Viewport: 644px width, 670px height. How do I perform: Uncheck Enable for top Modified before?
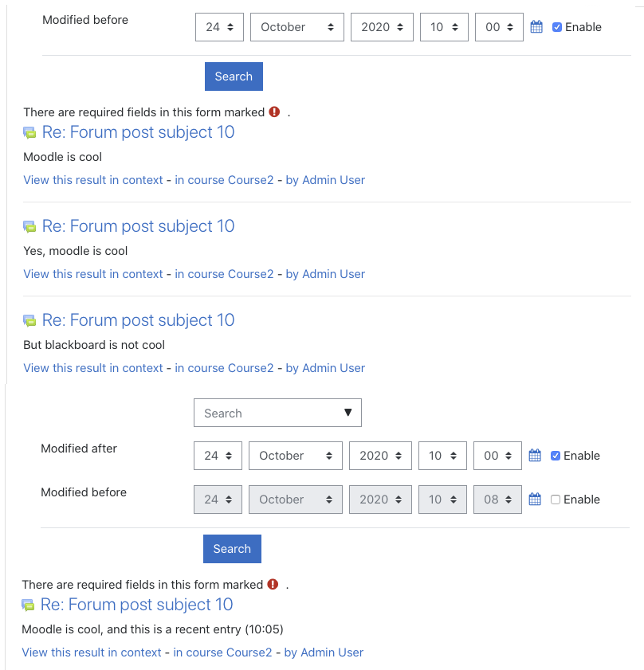pyautogui.click(x=557, y=27)
